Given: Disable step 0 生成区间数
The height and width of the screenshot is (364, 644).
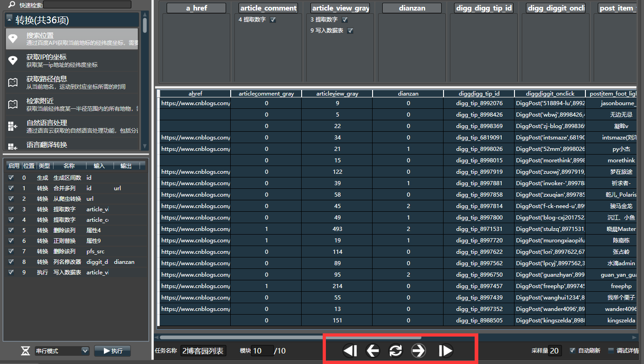Looking at the screenshot, I should (11, 177).
